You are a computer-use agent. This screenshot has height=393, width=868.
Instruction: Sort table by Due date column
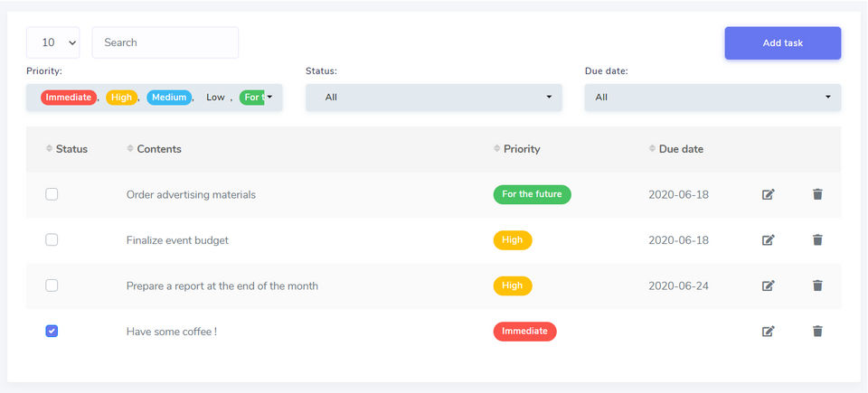[681, 149]
